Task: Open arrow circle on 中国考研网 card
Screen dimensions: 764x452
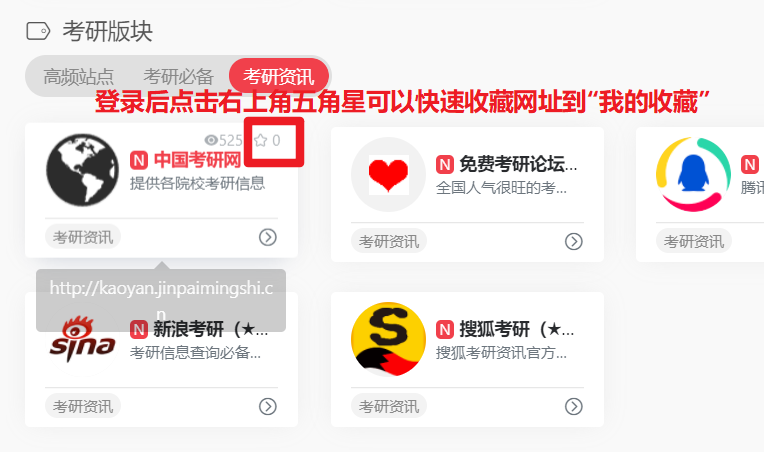Action: (267, 237)
